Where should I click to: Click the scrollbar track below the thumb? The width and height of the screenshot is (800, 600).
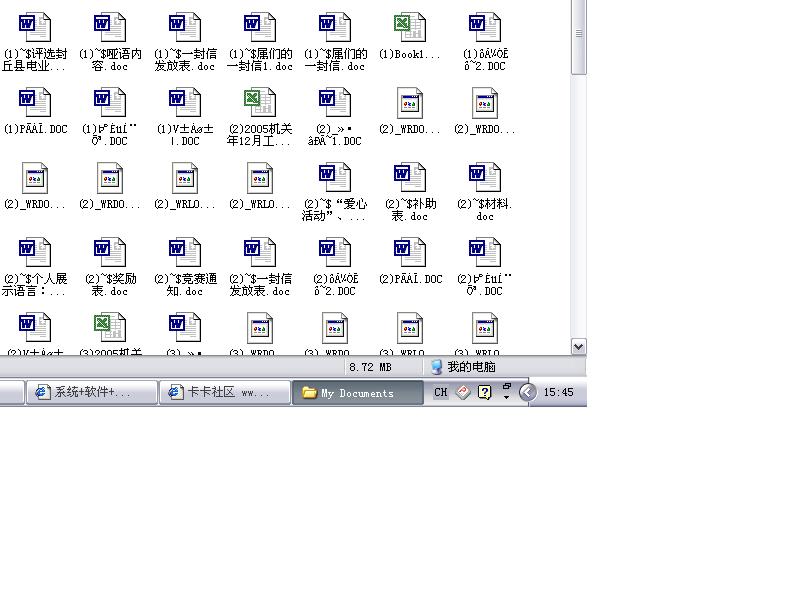(x=579, y=207)
